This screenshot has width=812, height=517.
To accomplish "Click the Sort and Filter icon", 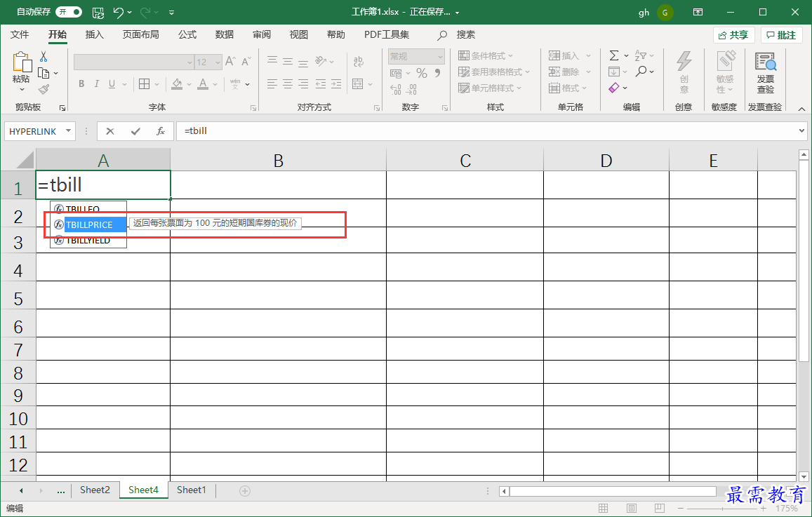I will 641,55.
